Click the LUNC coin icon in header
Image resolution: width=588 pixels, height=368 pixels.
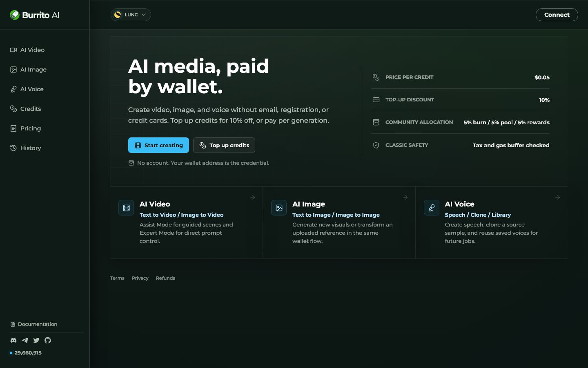(118, 15)
